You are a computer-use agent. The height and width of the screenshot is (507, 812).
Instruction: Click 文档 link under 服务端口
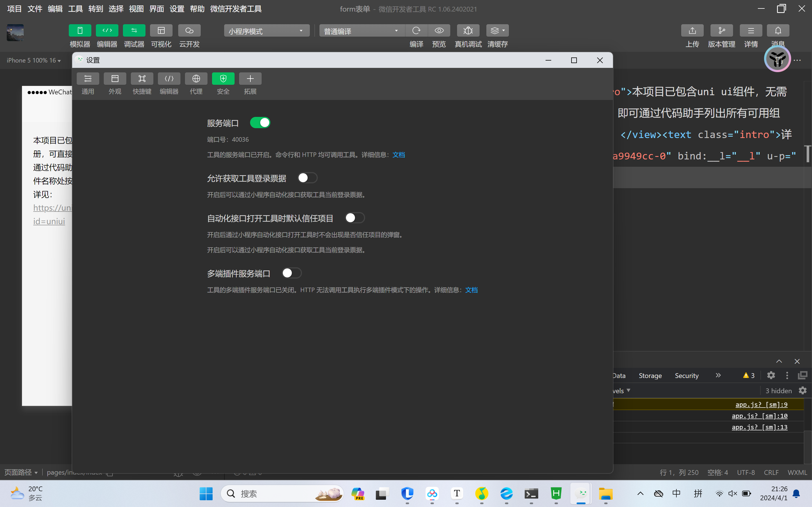[x=399, y=155]
